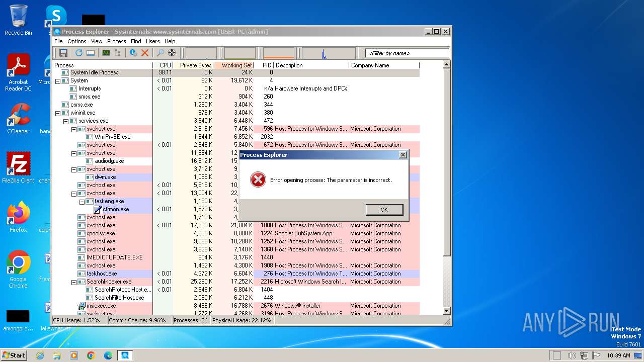The width and height of the screenshot is (644, 362).
Task: Collapse the SearchIndexer.exe tree node
Action: coord(73,282)
